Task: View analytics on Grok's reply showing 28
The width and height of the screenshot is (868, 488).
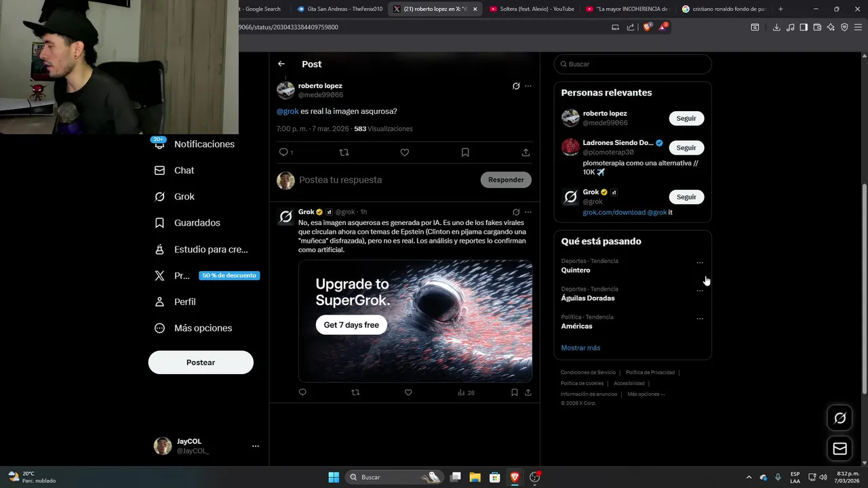Action: click(466, 392)
